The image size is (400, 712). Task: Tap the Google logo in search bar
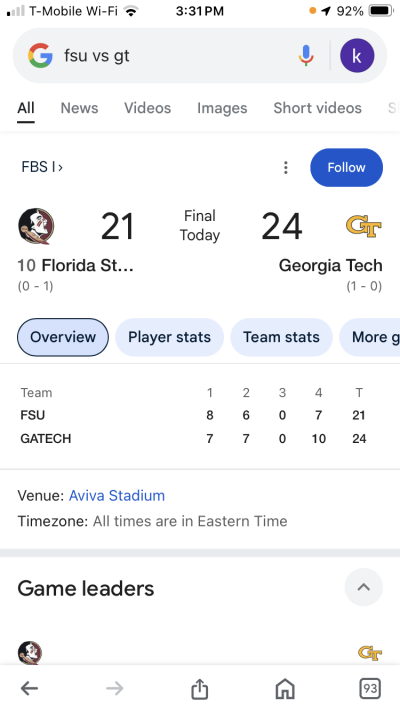pos(40,55)
